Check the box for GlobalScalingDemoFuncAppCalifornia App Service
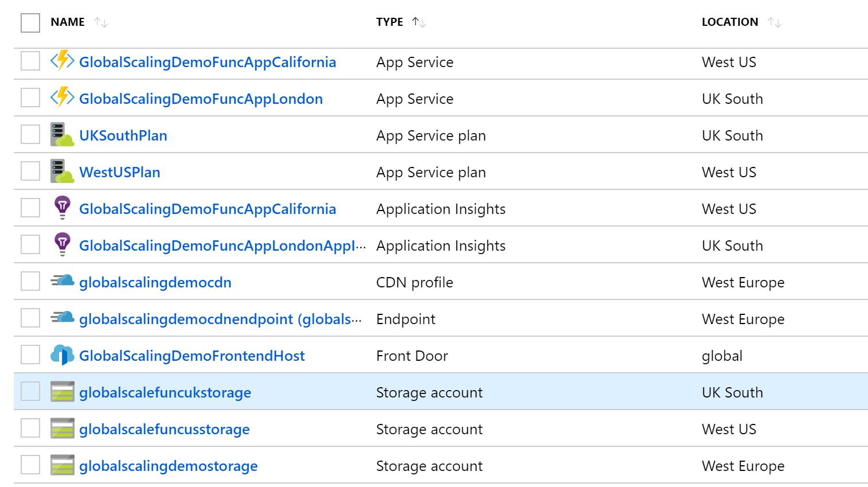Viewport: 868px width, 487px height. (x=30, y=61)
